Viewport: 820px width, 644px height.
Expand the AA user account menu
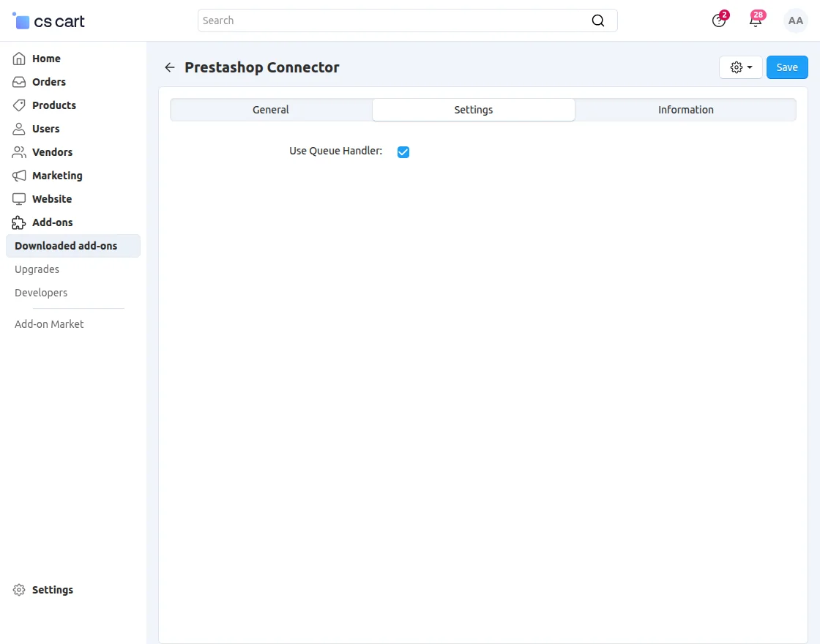796,20
